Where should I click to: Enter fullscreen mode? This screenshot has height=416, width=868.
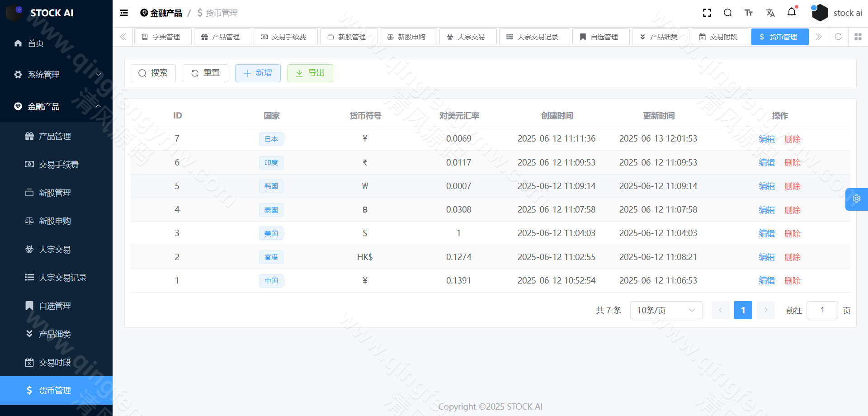point(707,13)
